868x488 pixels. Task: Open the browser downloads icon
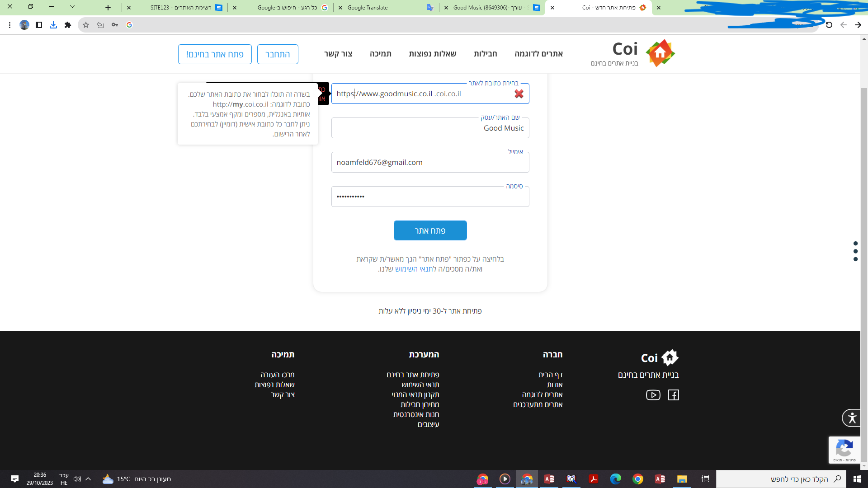pyautogui.click(x=53, y=25)
